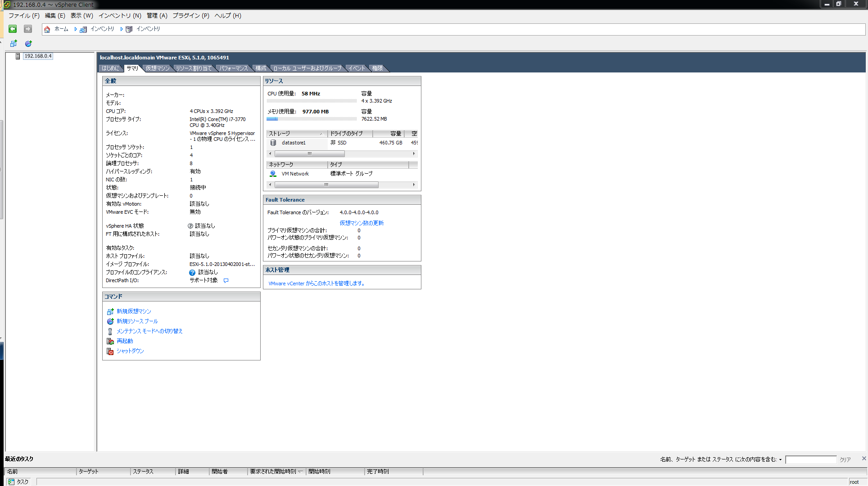868x486 pixels.
Task: Expand the breadcrumb arrow after ホーム
Action: click(76, 29)
